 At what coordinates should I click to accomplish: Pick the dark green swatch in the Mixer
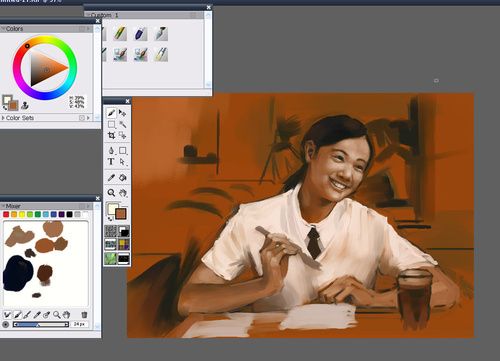[38, 214]
